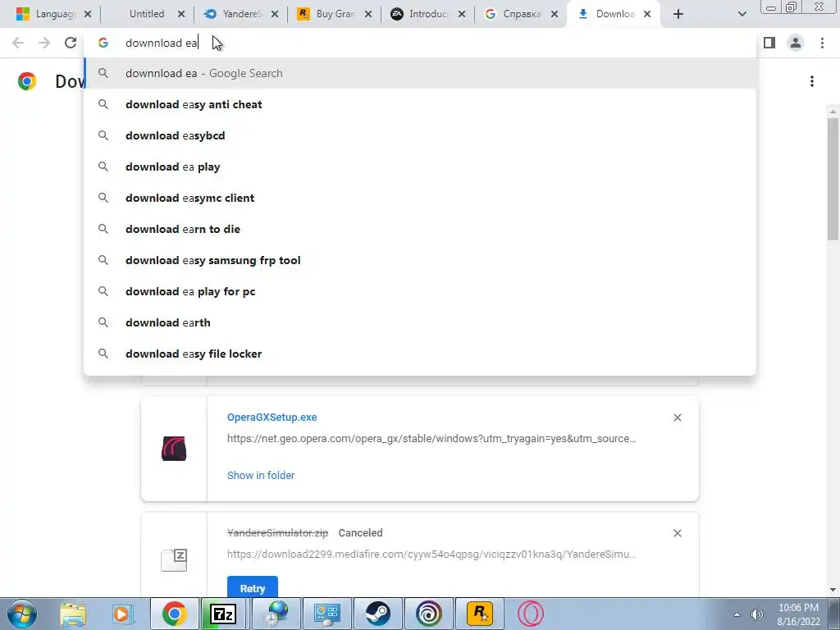Select suggestion 'download earn to die'

point(420,229)
